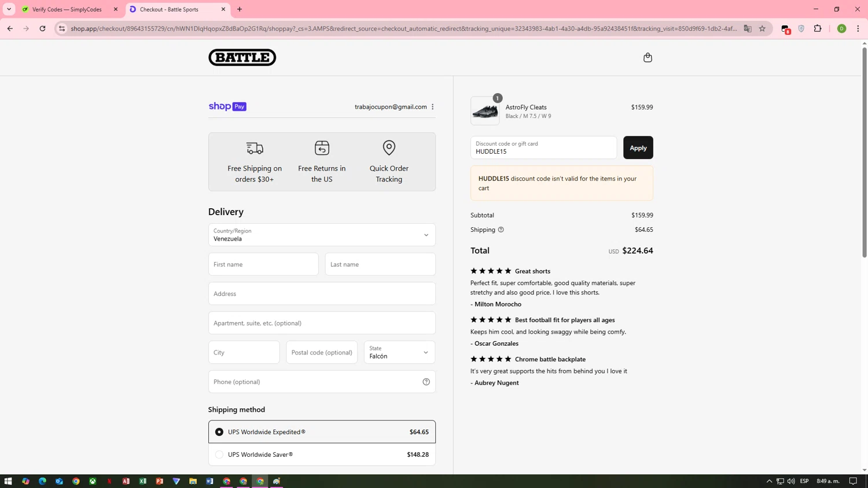The width and height of the screenshot is (868, 488).
Task: Open File Explorer from the taskbar
Action: (193, 481)
